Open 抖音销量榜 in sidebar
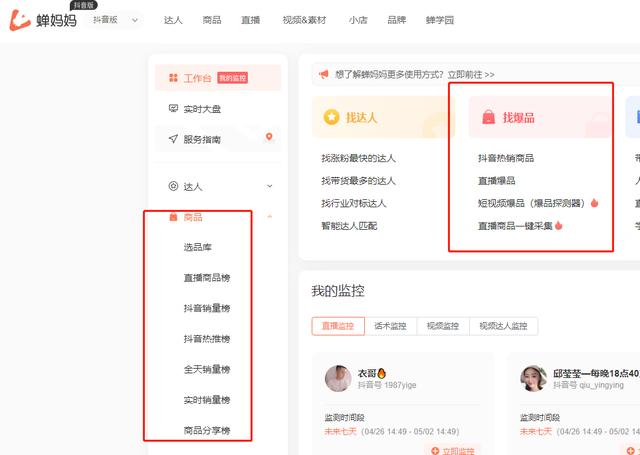Image resolution: width=640 pixels, height=455 pixels. (x=207, y=309)
